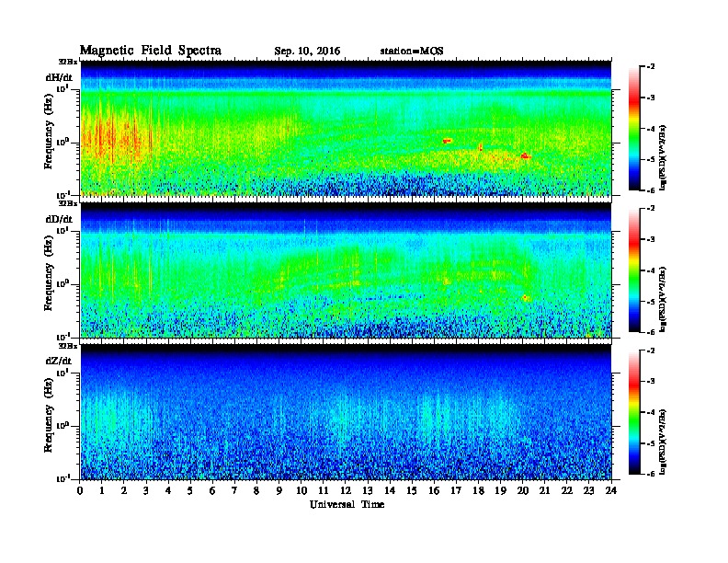Image resolution: width=728 pixels, height=563 pixels.
Task: Click the -2 value on dZ/dt color scale
Action: point(651,350)
